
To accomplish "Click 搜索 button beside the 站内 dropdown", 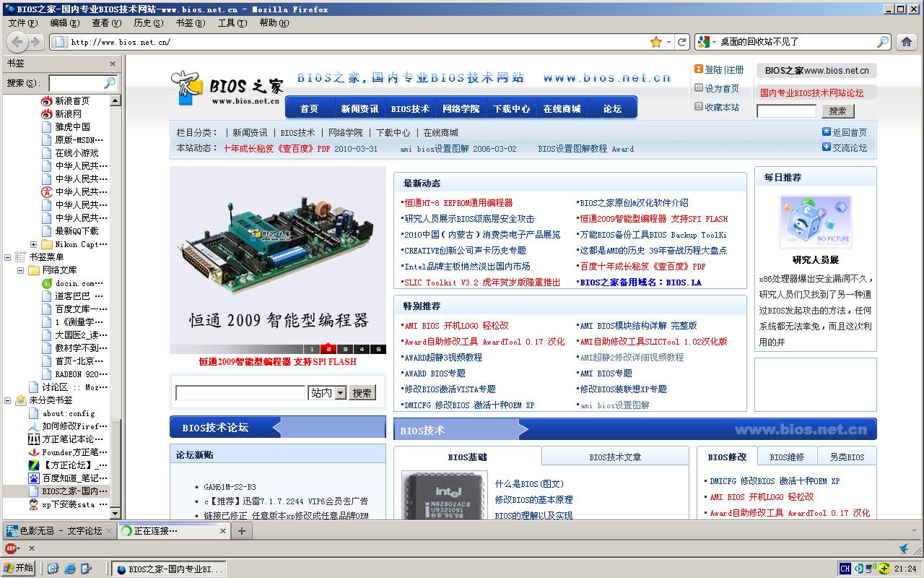I will 362,393.
